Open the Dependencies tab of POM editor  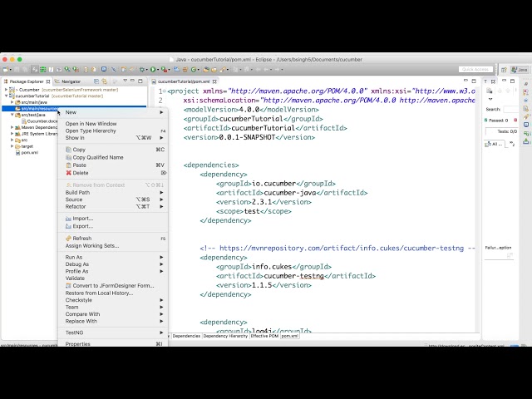point(186,336)
